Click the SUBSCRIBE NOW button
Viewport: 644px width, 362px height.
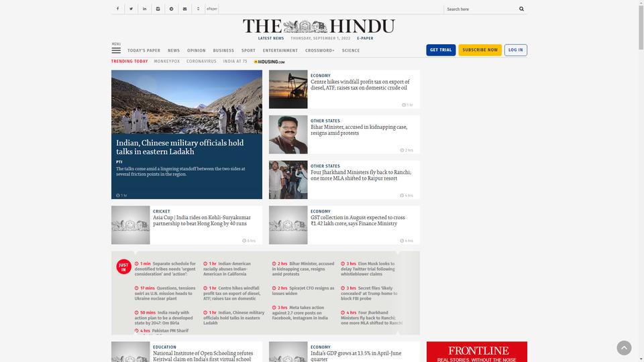tap(480, 50)
